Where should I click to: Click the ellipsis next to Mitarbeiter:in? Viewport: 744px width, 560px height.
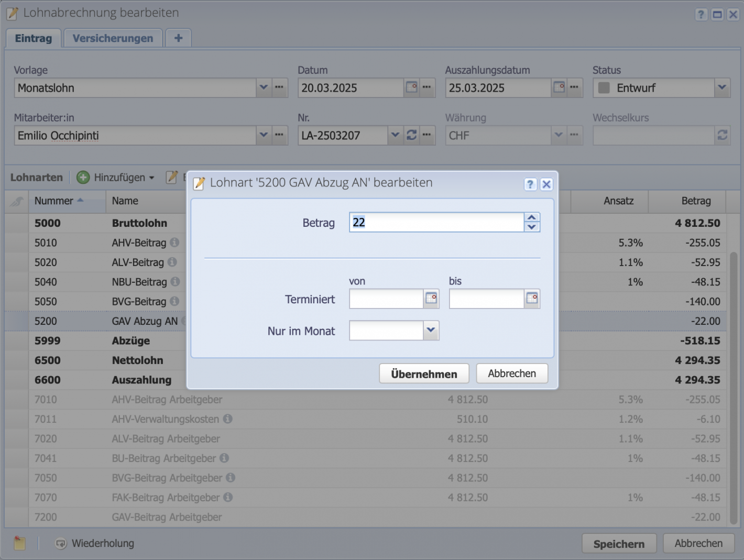pos(279,135)
